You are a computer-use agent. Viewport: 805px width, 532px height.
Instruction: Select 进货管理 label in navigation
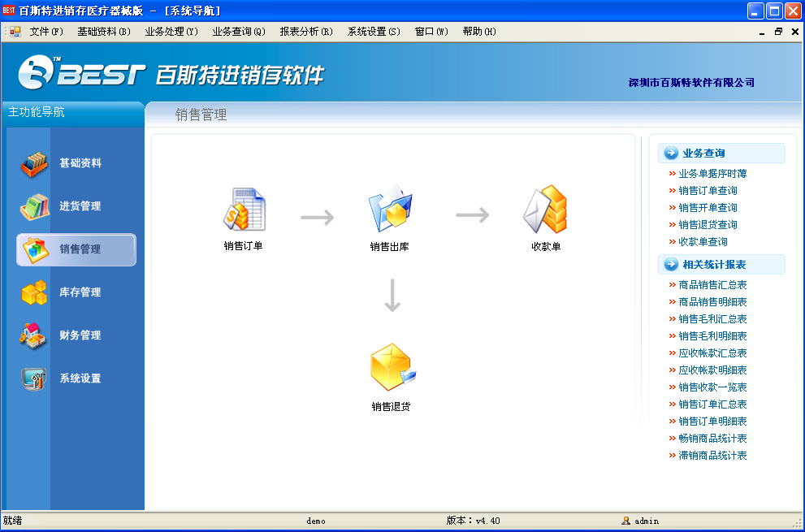pos(80,206)
